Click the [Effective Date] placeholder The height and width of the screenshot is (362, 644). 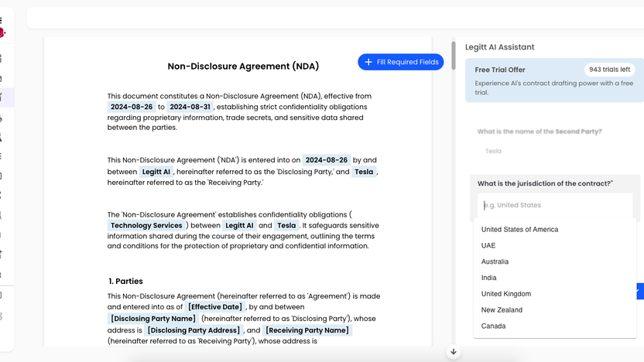[x=215, y=307]
